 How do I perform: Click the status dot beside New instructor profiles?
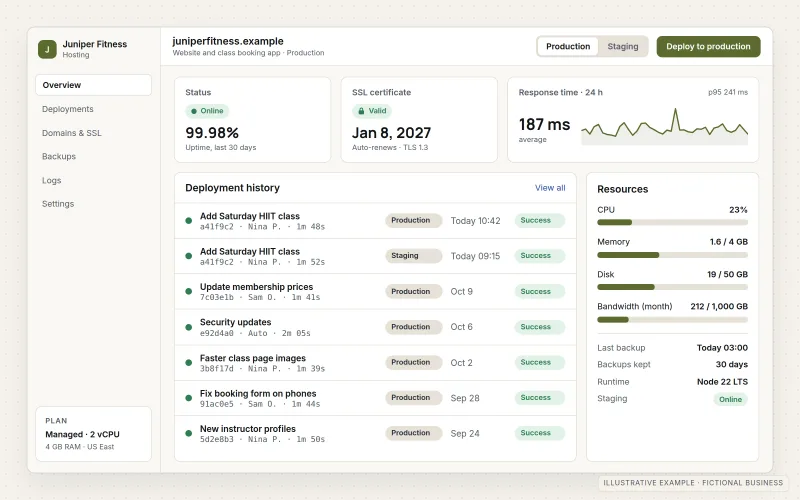pyautogui.click(x=189, y=433)
